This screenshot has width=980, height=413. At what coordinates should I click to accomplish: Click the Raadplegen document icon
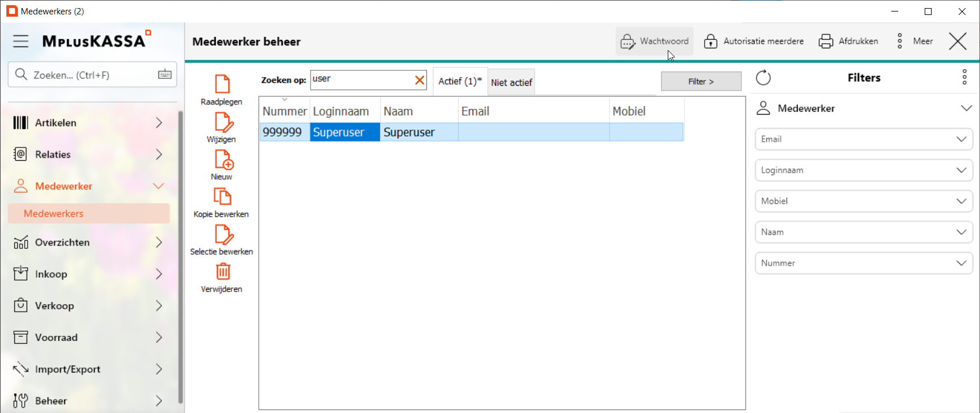(222, 84)
